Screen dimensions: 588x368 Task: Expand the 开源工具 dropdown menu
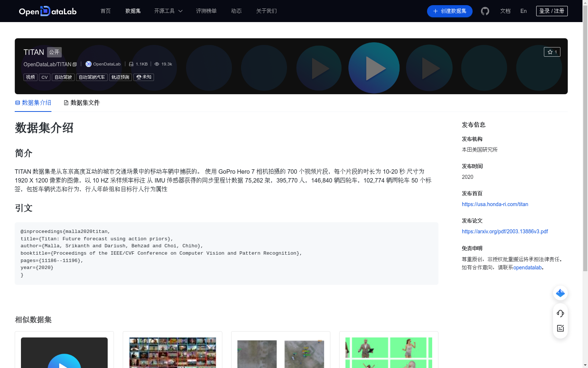click(168, 11)
